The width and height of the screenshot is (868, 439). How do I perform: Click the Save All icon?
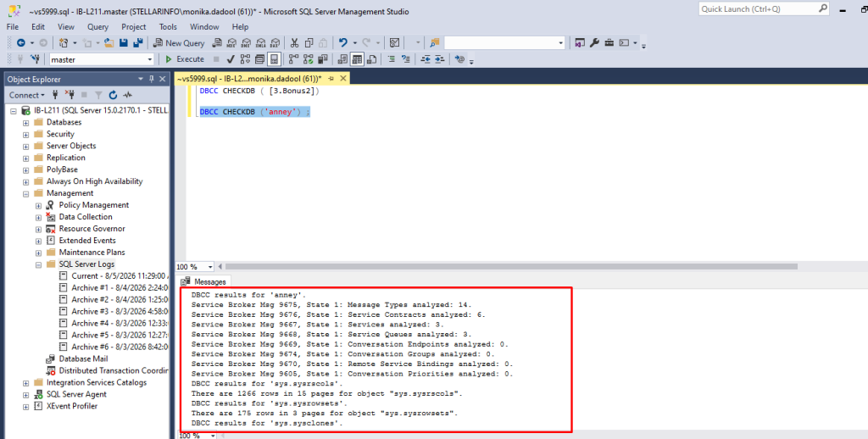click(138, 42)
